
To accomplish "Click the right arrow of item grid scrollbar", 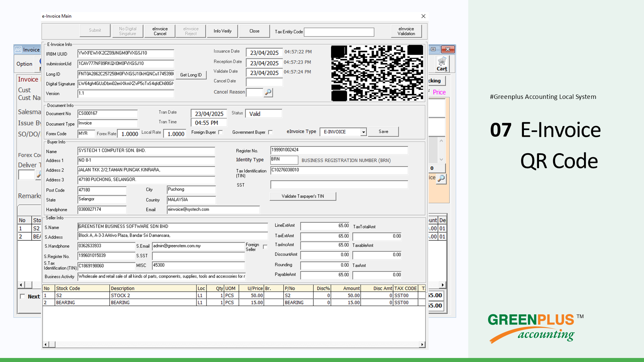I will [x=422, y=345].
